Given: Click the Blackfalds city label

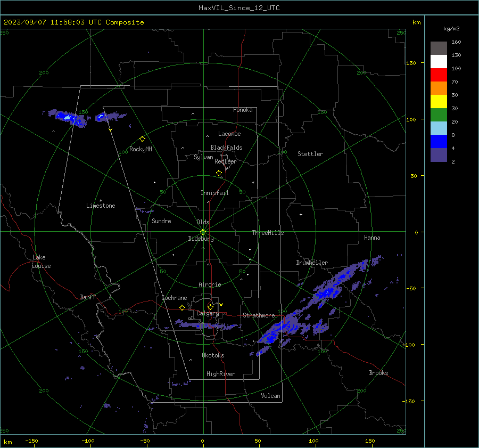Looking at the screenshot, I should click(226, 148).
